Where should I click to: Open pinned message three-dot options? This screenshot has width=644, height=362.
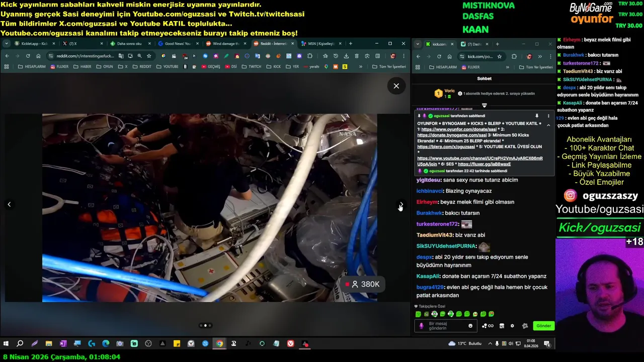coord(548,116)
